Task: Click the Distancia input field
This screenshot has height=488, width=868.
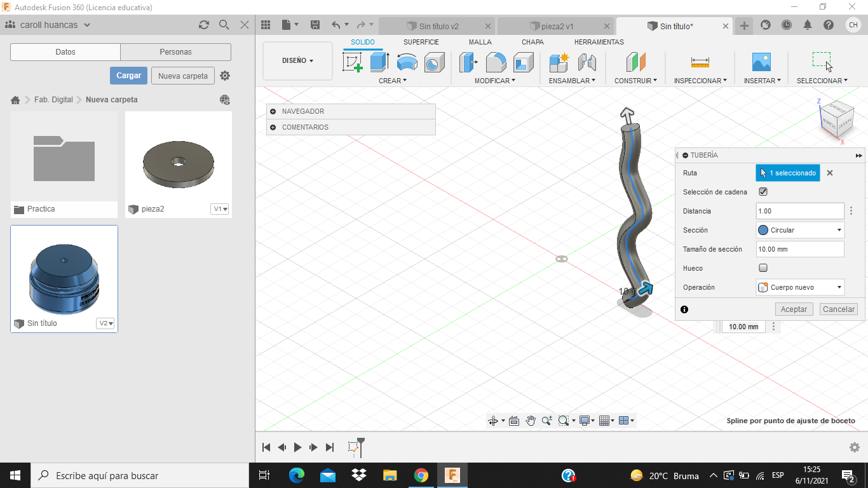Action: [800, 211]
